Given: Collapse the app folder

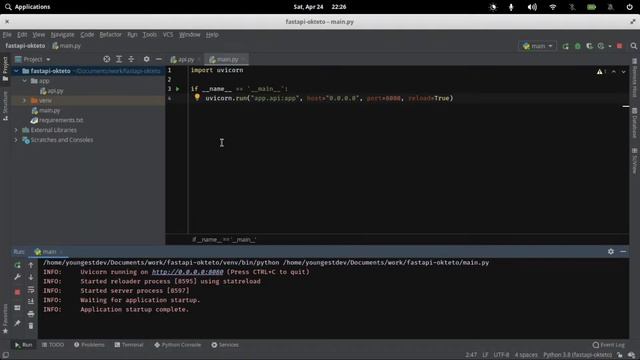Looking at the screenshot, I should coord(25,81).
